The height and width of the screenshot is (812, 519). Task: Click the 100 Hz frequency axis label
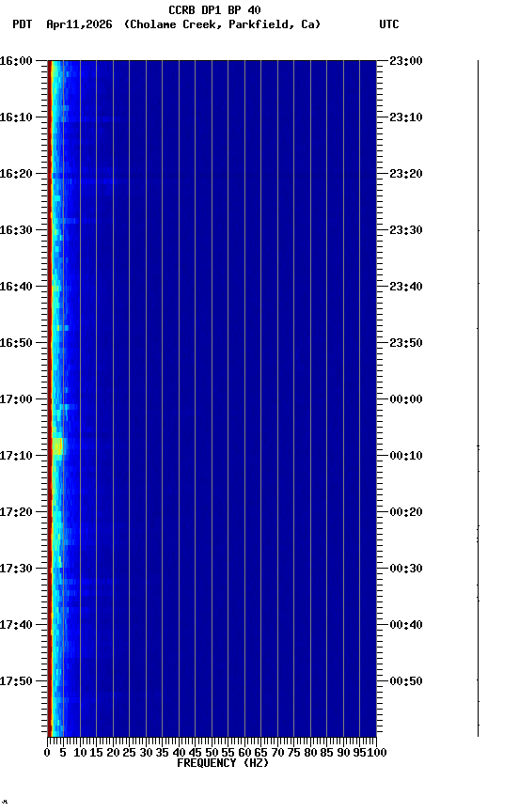[377, 753]
